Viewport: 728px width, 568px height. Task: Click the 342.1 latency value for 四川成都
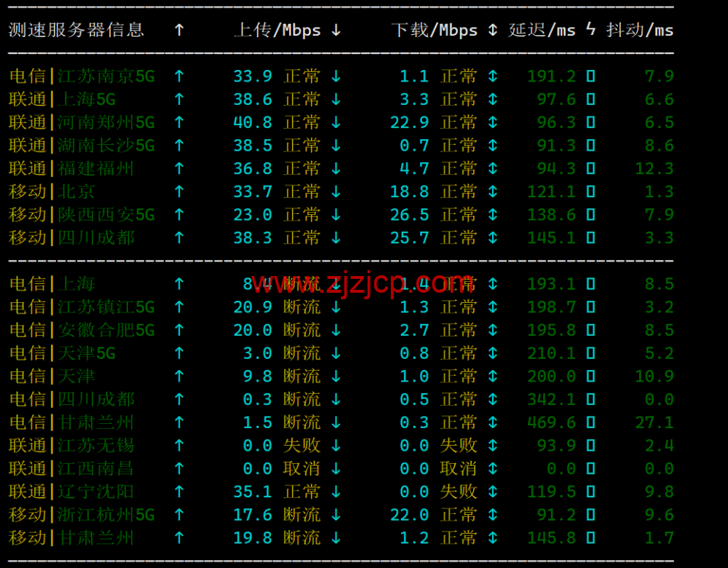click(x=552, y=399)
